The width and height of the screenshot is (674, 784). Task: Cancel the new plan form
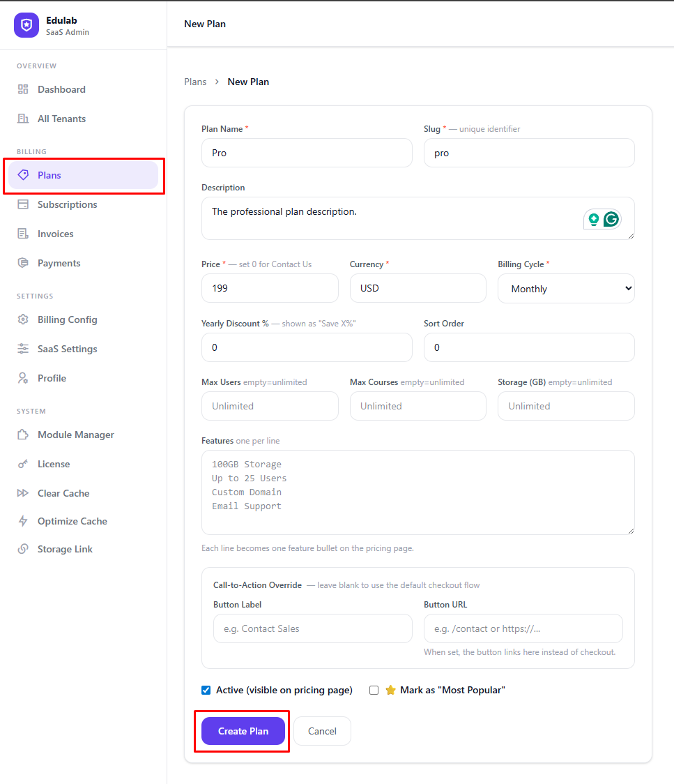click(322, 731)
